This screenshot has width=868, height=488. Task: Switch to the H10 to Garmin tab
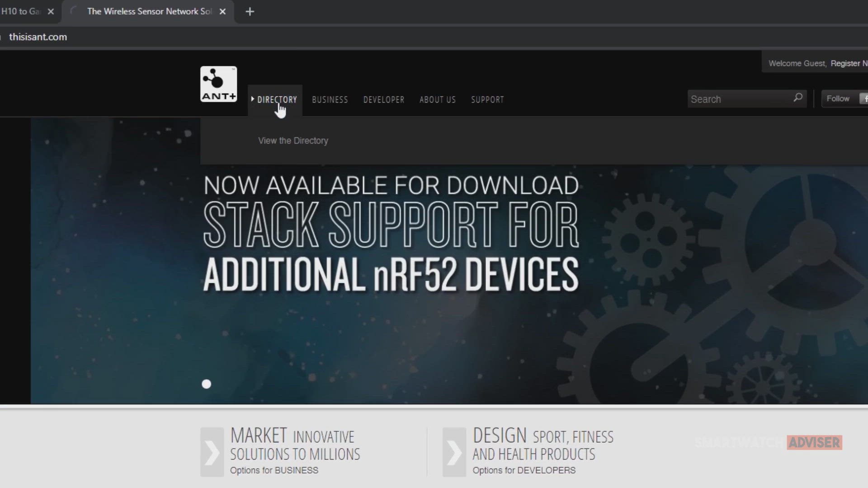point(20,11)
